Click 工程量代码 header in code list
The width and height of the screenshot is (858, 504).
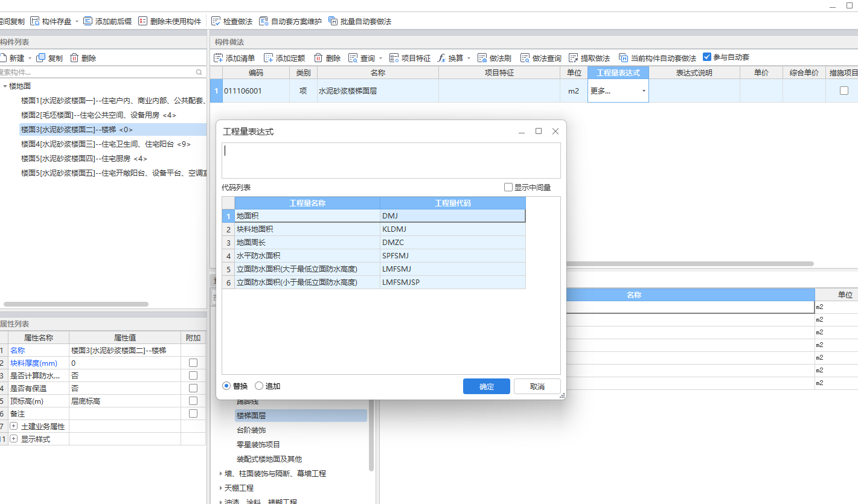tap(453, 203)
